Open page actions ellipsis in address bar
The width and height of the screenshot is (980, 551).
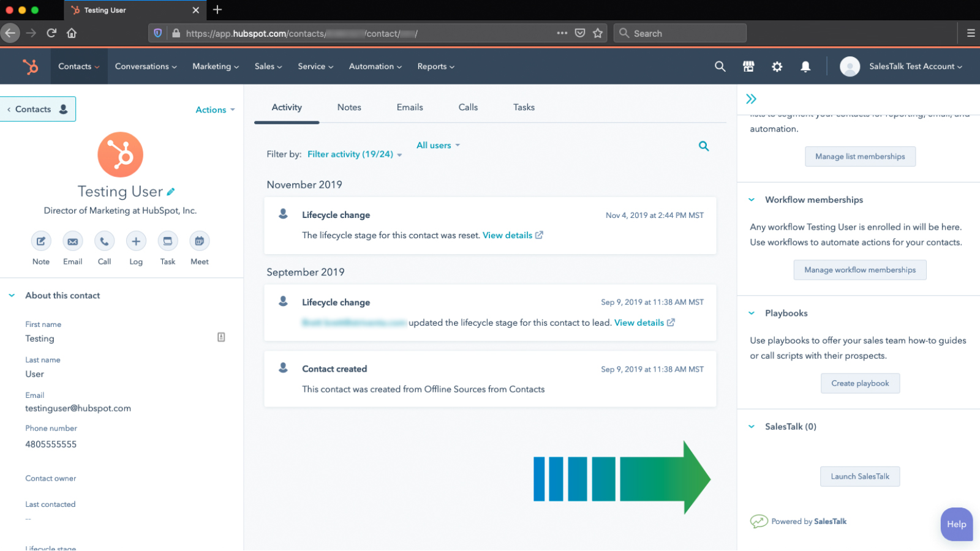tap(562, 33)
